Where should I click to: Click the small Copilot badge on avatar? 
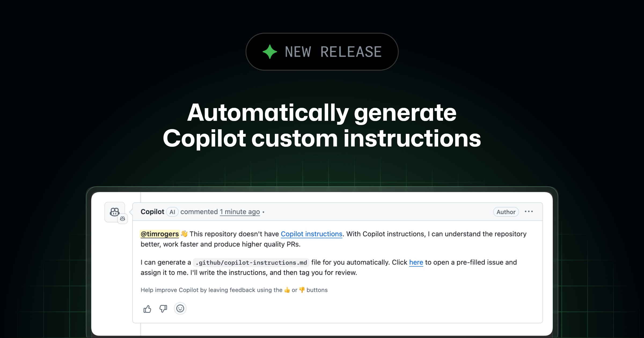[x=123, y=219]
